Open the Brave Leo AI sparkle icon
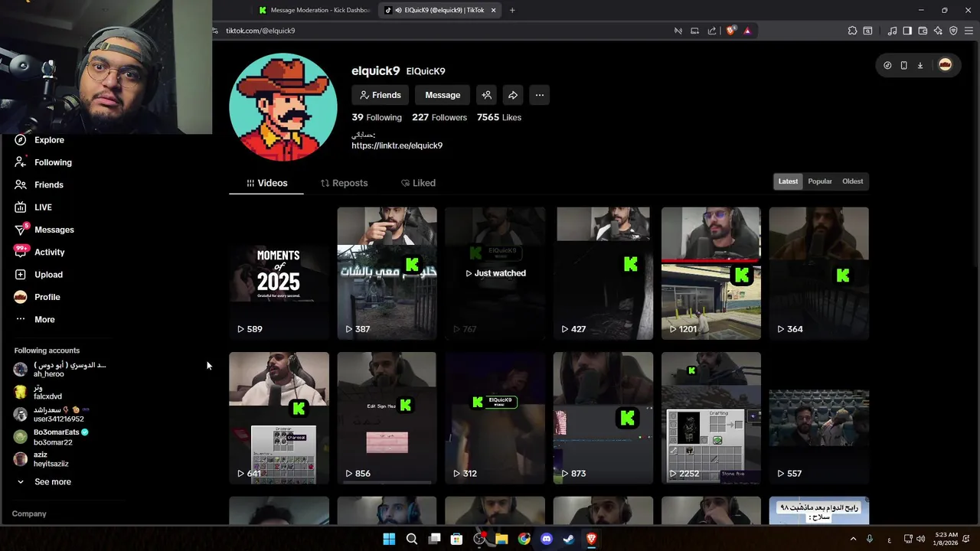980x551 pixels. 938,31
